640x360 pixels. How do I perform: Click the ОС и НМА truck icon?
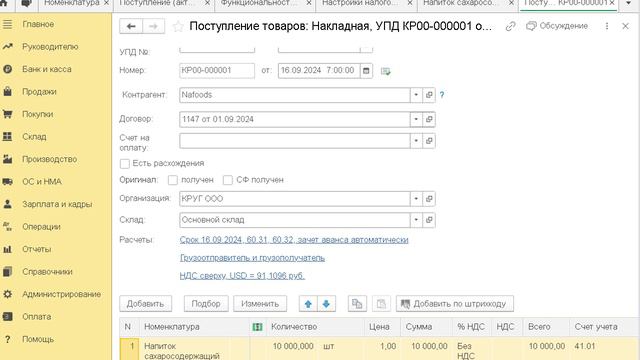(7, 181)
